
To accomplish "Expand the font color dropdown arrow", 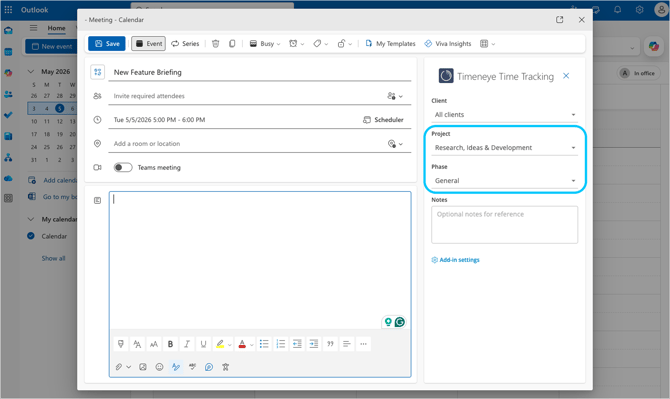I will 252,344.
